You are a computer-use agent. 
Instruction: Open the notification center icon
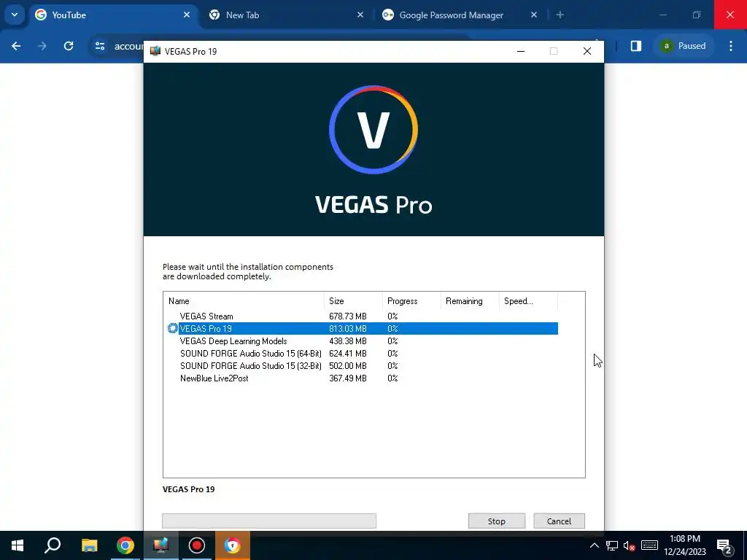tap(724, 545)
